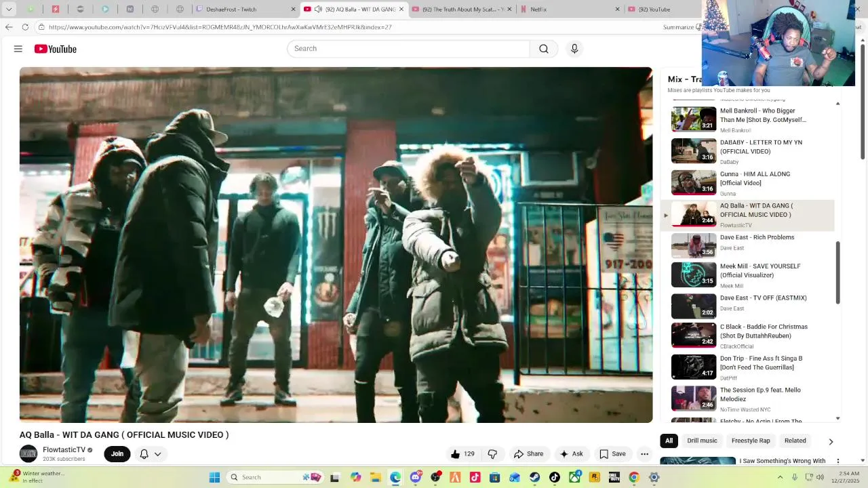Close the AQ Balla browser tab
The image size is (868, 488).
(401, 9)
